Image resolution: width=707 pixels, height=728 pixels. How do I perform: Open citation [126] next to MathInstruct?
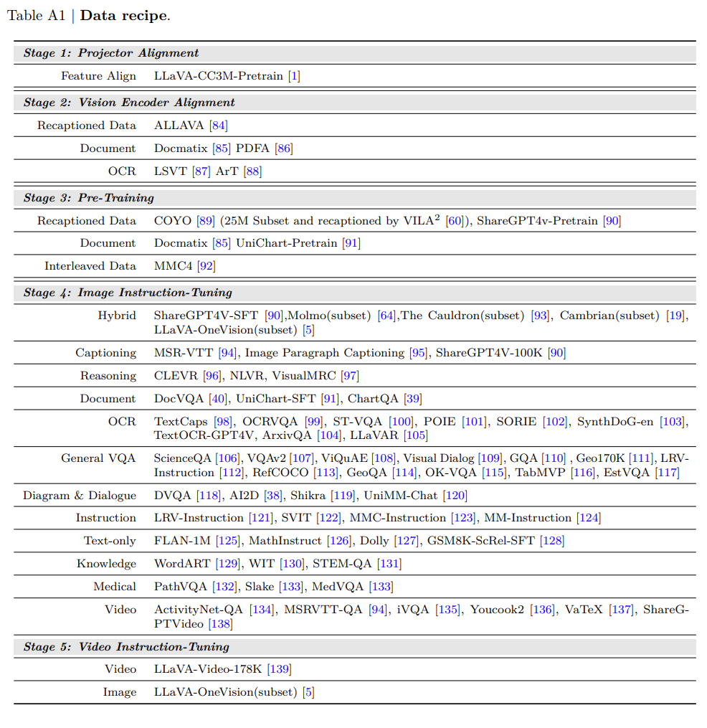tap(339, 541)
